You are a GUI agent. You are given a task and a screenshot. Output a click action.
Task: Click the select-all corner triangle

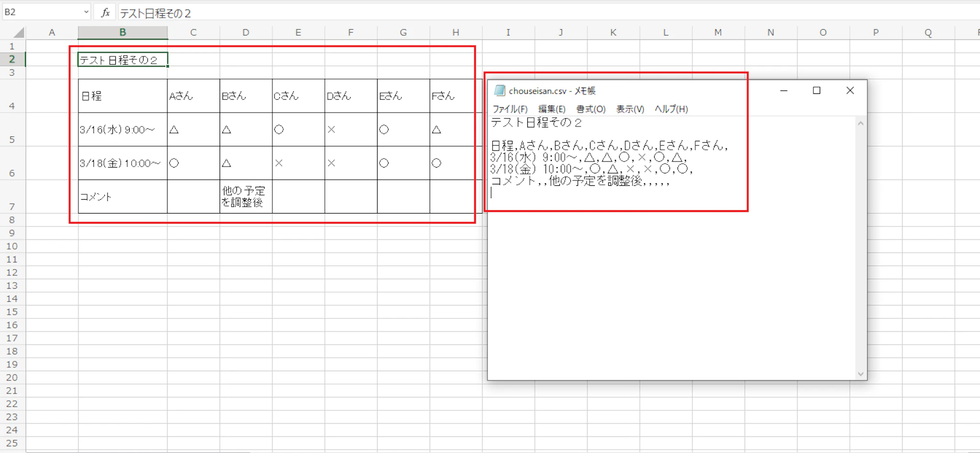(19, 33)
